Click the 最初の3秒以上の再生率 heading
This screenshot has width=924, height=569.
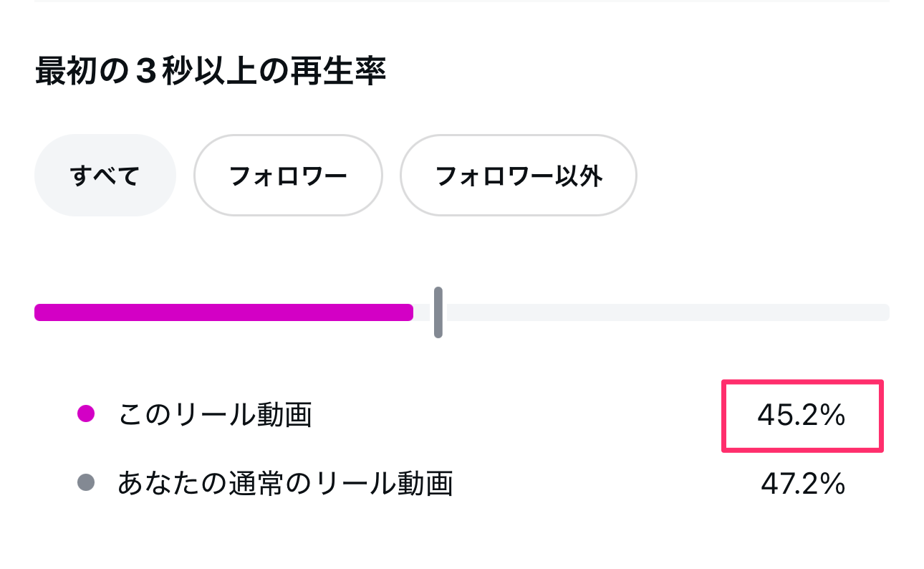211,73
